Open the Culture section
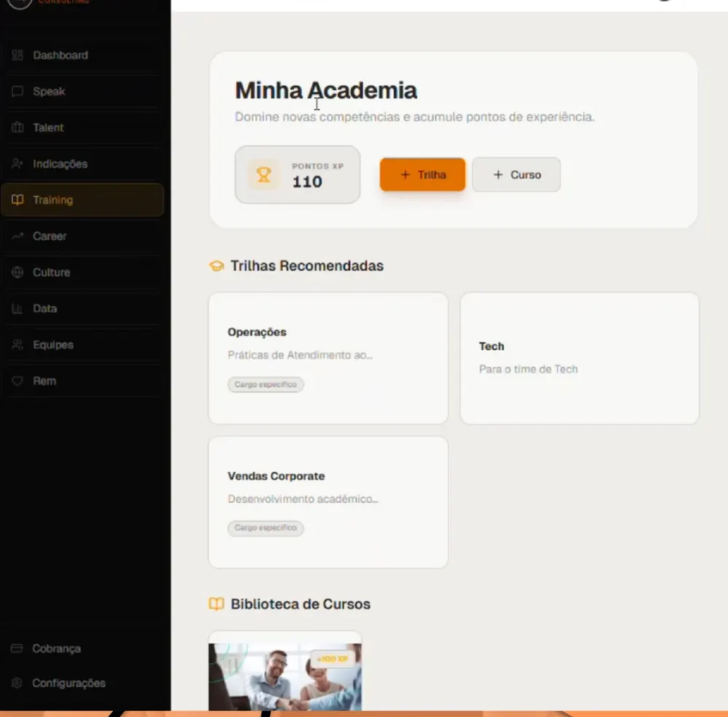This screenshot has height=717, width=728. 83,272
